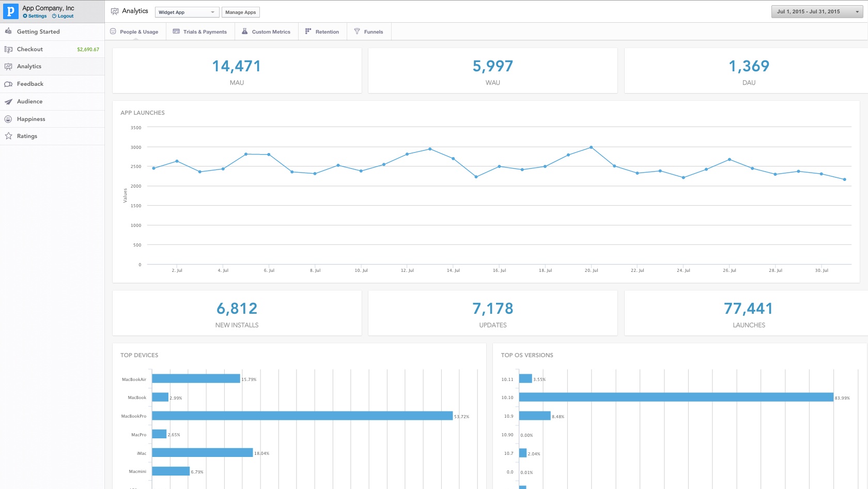The image size is (868, 489).
Task: Click the OS 10.9 8.48% bar
Action: tap(535, 416)
